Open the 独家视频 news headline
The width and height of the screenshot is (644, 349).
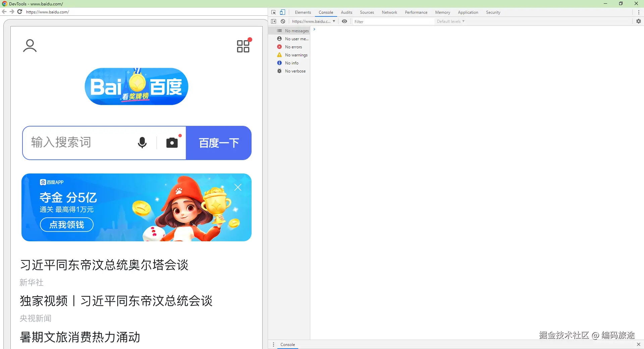pyautogui.click(x=116, y=301)
